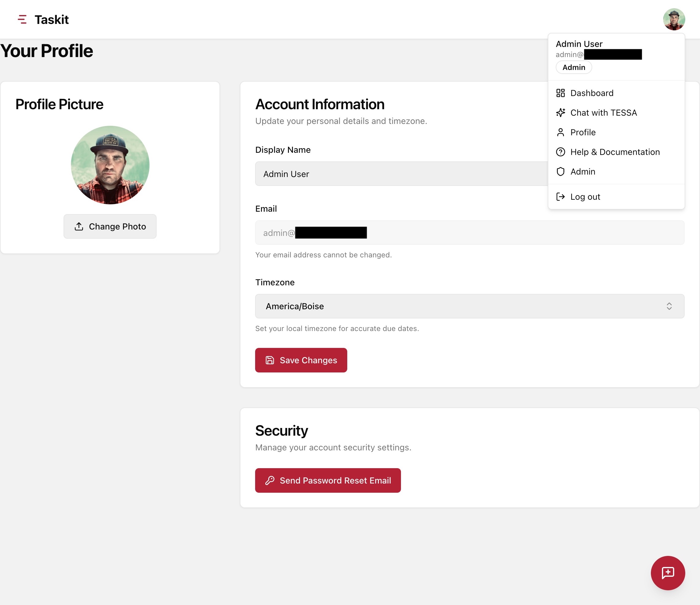Click the Help & Documentation question mark icon

coord(561,152)
